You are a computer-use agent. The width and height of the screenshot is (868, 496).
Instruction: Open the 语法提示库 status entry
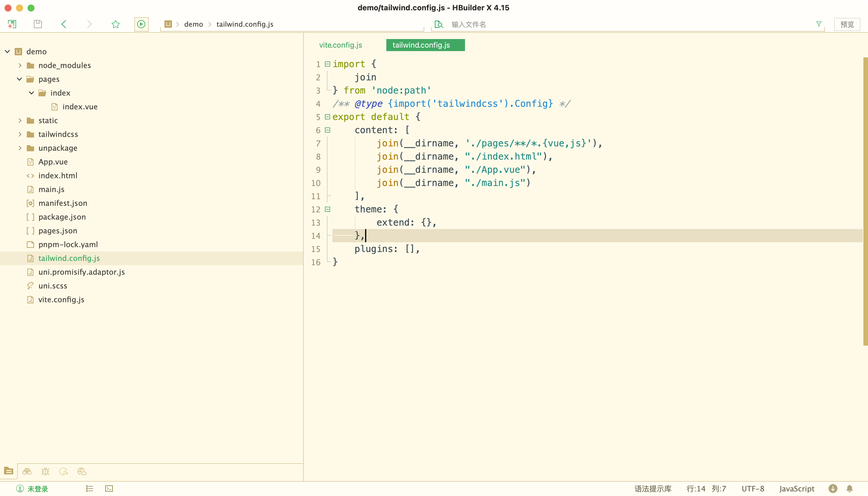653,489
